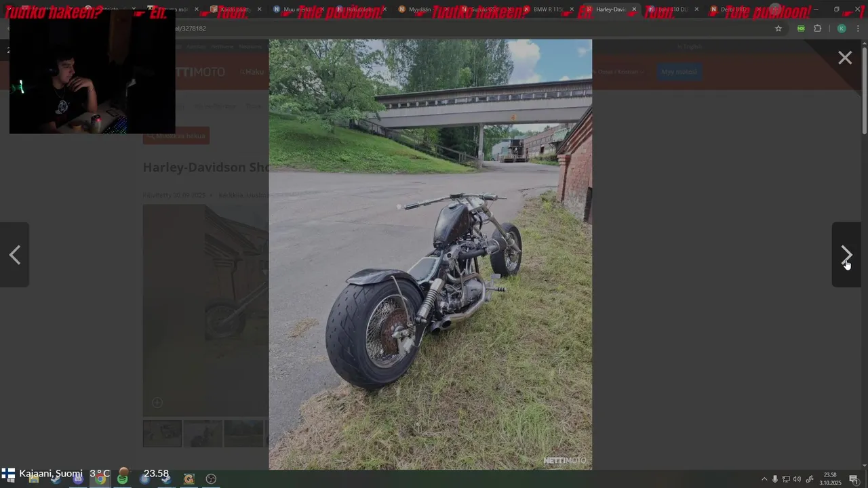
Task: Go to previous photo with left arrow
Action: click(x=15, y=255)
